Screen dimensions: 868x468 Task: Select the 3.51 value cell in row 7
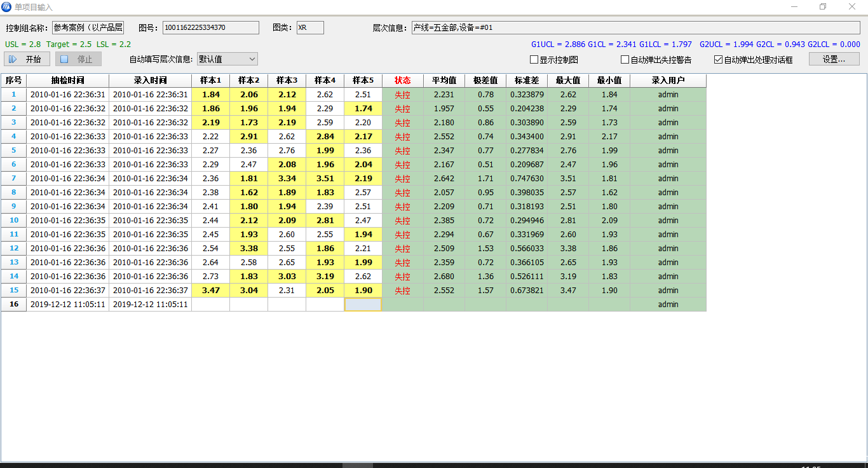point(325,179)
